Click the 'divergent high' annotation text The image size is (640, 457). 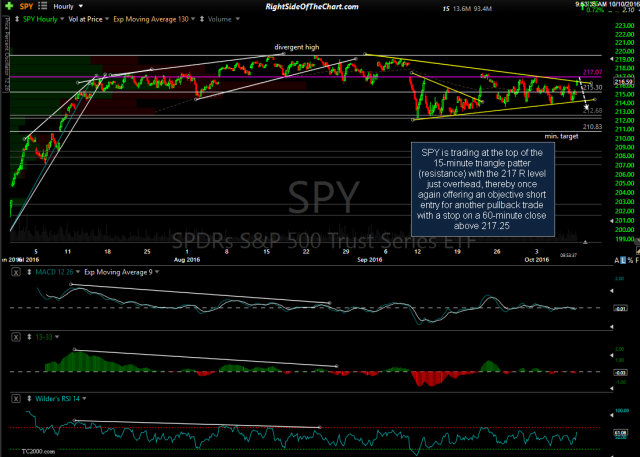point(296,47)
